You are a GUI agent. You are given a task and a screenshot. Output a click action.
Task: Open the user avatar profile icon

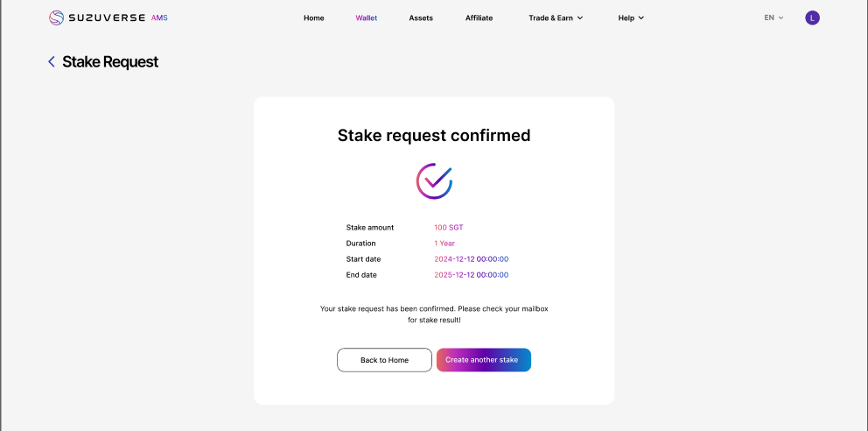coord(812,18)
